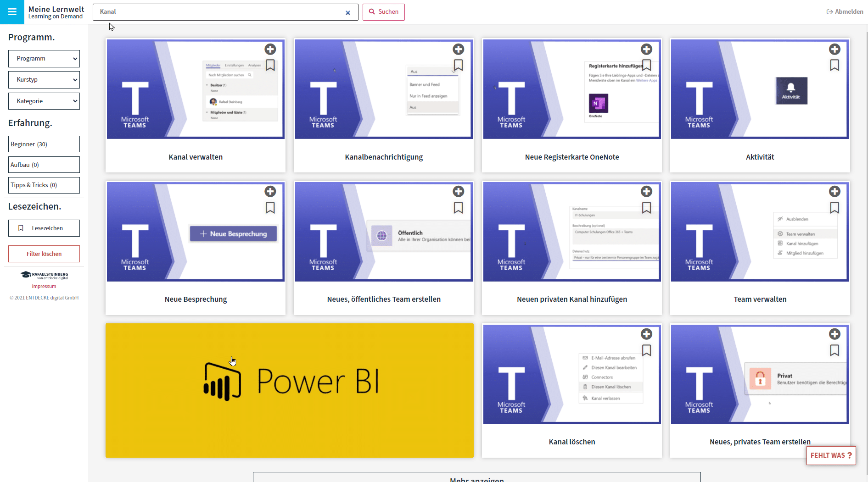Add Neuen privaten Kanal hinzufügen via plus
Screen dimensions: 868x482
646,191
